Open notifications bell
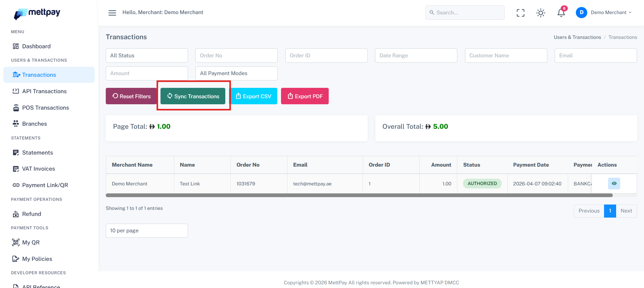This screenshot has height=288, width=644. tap(561, 13)
